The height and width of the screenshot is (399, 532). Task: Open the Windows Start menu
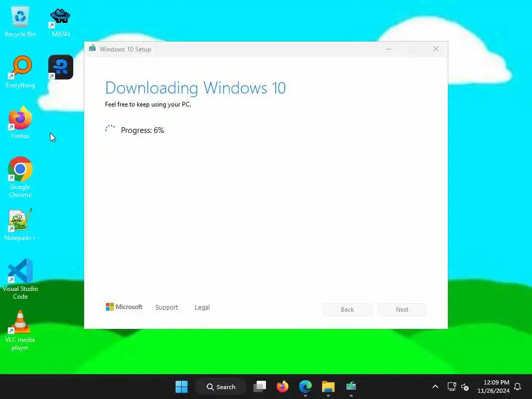tap(181, 387)
